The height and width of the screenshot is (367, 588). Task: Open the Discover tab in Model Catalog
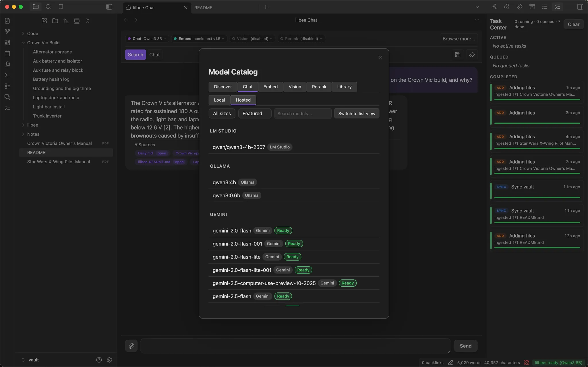(x=223, y=87)
